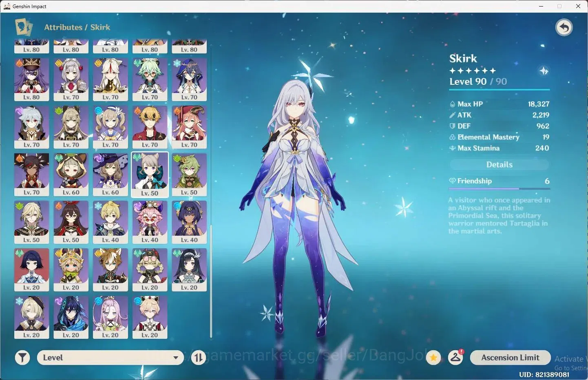Viewport: 588px width, 380px height.
Task: Select the Lv. 20 portrait with red background
Action: pos(31,270)
